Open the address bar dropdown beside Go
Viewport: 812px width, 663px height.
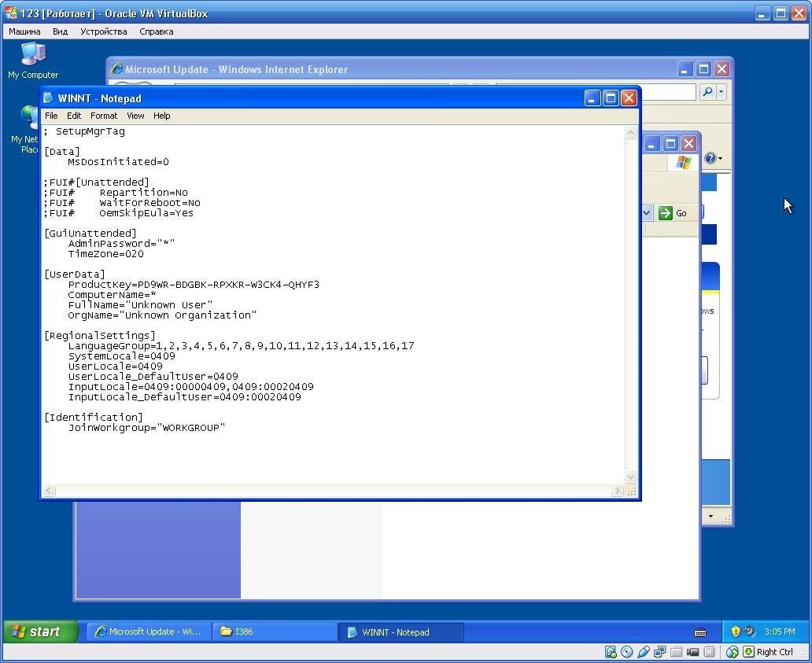(647, 212)
